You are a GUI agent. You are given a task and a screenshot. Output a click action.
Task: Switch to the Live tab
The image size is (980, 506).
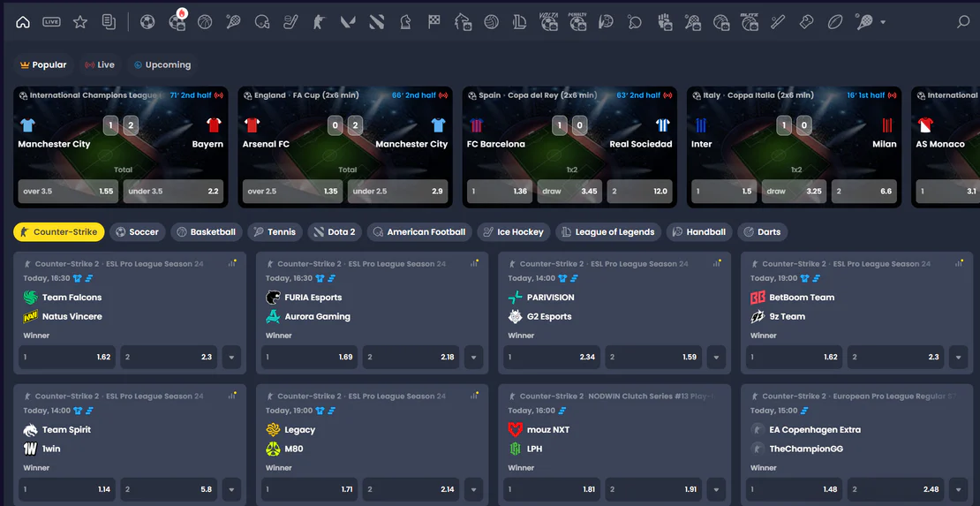coord(100,65)
